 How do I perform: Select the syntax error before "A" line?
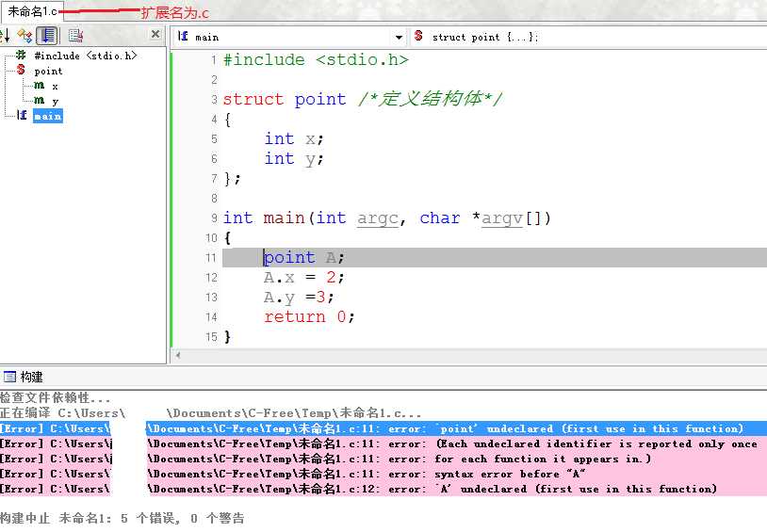pyautogui.click(x=383, y=475)
